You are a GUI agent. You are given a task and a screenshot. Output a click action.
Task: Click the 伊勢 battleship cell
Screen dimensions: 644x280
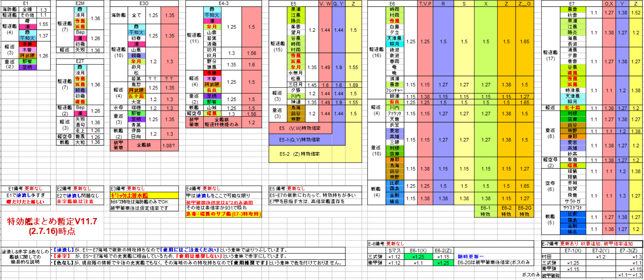pos(136,131)
